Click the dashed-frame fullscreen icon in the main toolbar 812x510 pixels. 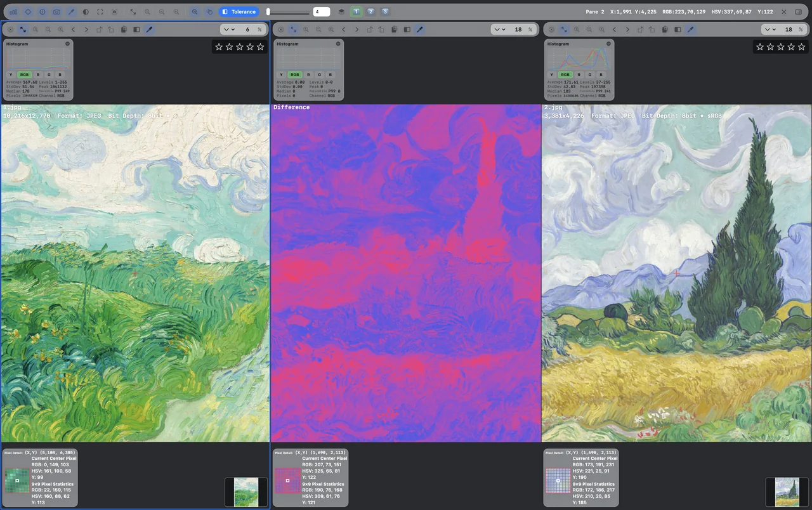click(100, 12)
